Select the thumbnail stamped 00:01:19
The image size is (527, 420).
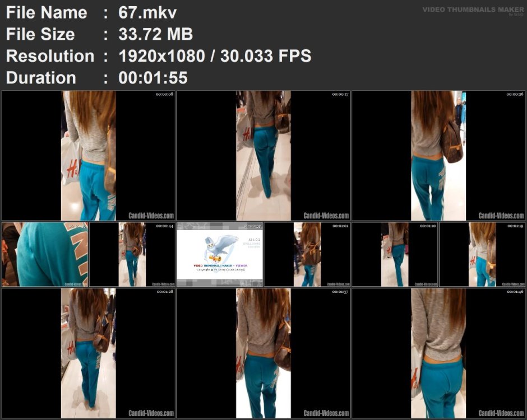click(482, 254)
